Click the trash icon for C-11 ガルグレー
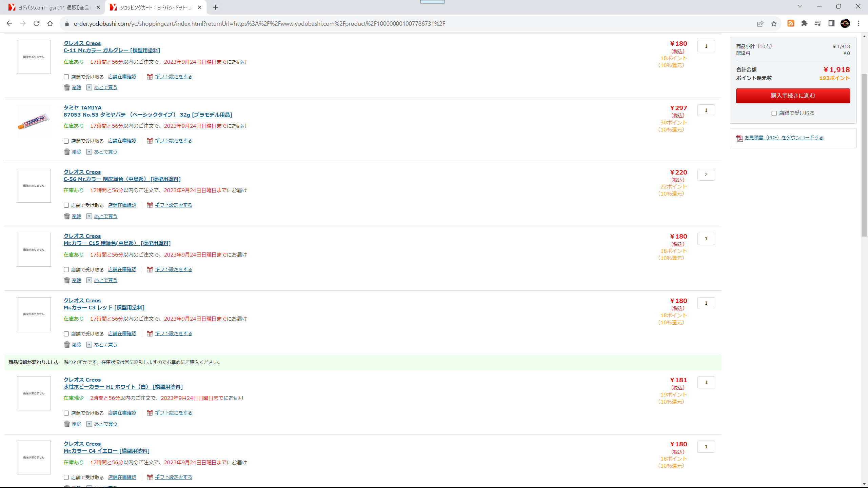Image resolution: width=868 pixels, height=488 pixels. pyautogui.click(x=67, y=87)
